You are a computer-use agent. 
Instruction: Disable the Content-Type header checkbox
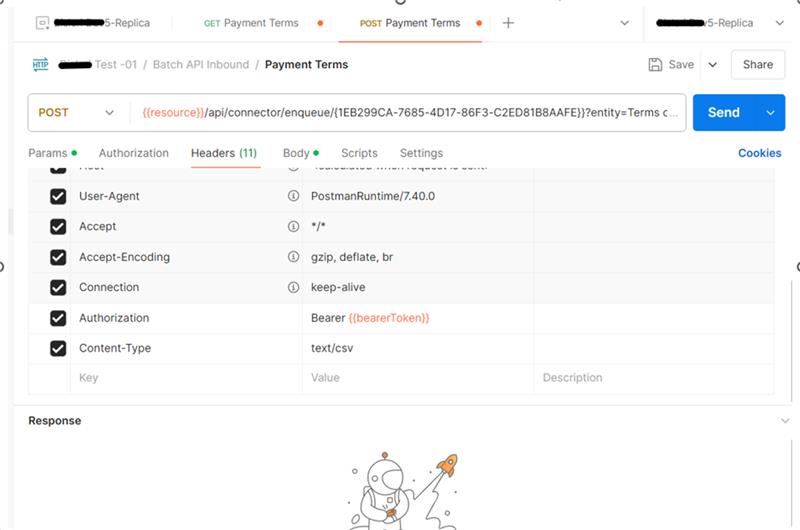(58, 349)
